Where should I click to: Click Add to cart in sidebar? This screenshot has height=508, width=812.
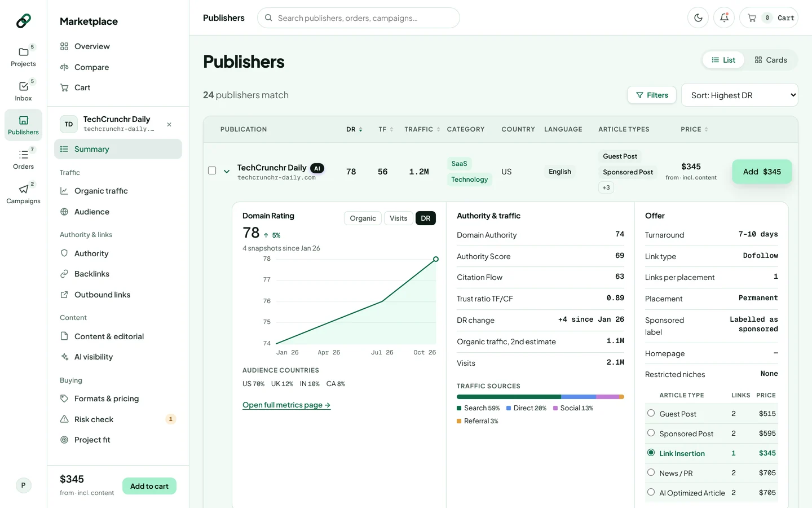click(x=149, y=486)
